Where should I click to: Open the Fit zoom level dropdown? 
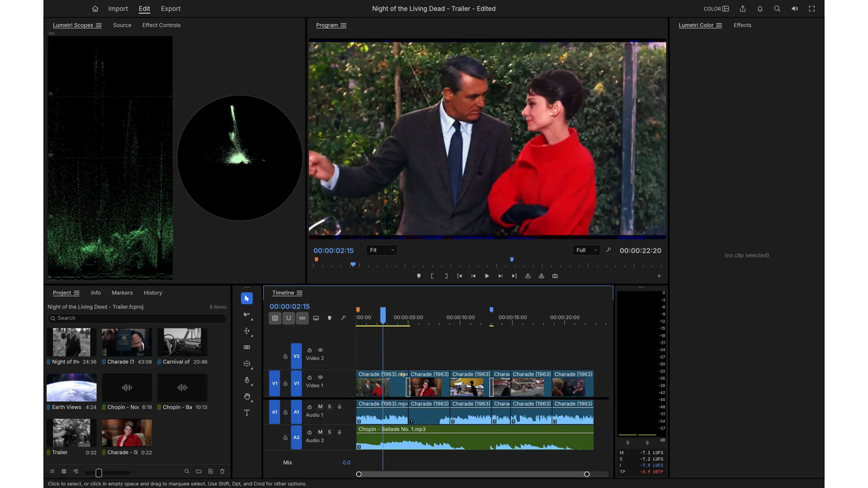click(382, 250)
